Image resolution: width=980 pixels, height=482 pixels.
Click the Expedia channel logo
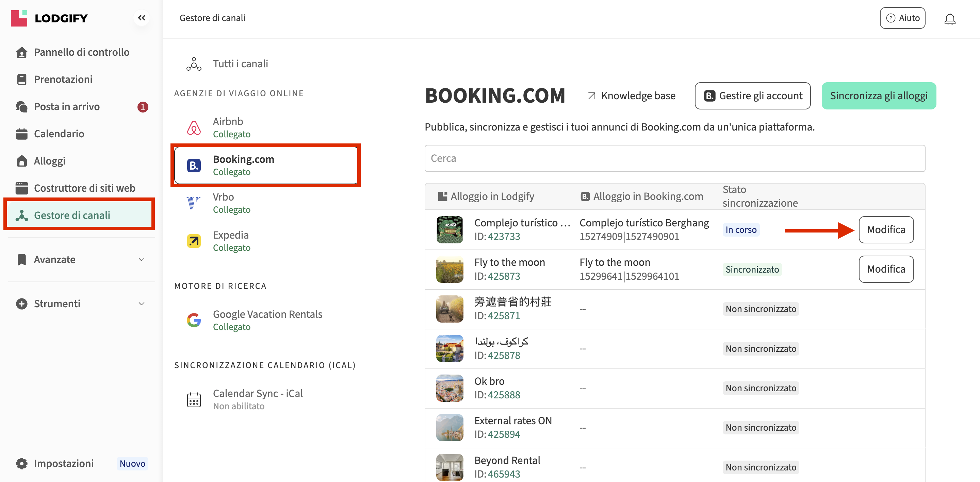[x=194, y=241]
